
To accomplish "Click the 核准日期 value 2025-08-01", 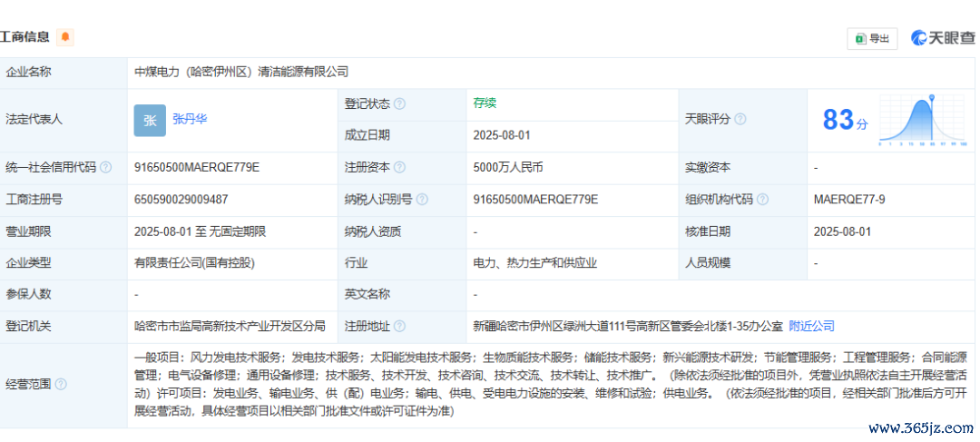I will coord(842,231).
